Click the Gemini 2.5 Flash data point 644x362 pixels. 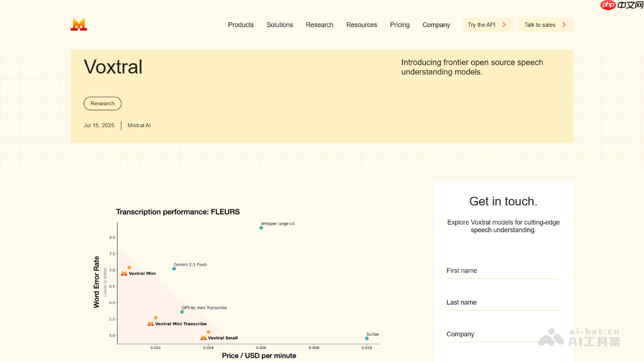174,269
